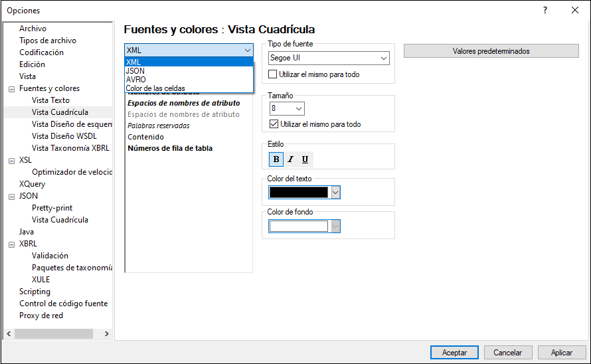Select Paquetes de taxonomía item
This screenshot has height=364, width=591.
coord(72,268)
